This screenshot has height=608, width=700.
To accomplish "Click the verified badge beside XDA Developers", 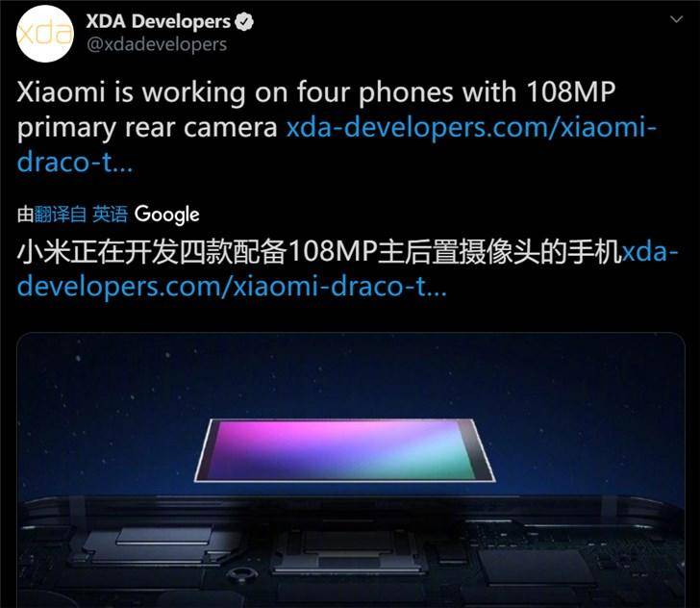I will pos(244,22).
